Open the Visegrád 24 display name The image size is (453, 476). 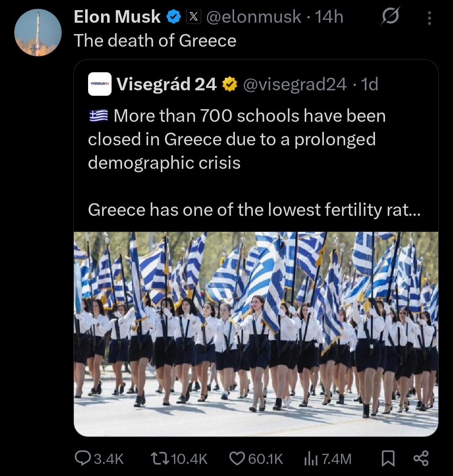coord(167,84)
